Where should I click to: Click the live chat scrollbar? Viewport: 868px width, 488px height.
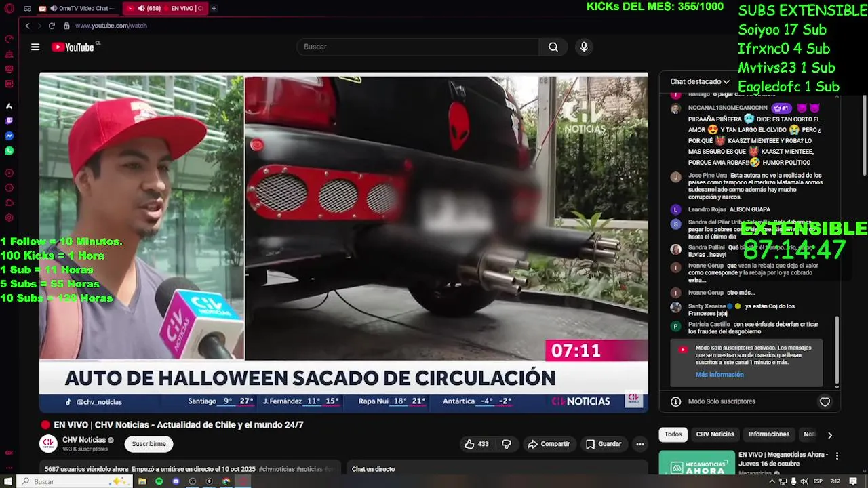(x=837, y=351)
